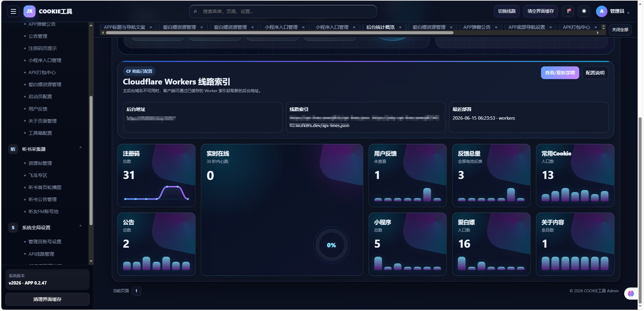The image size is (644, 311).
Task: Click the 切换线路 button
Action: pos(507,11)
